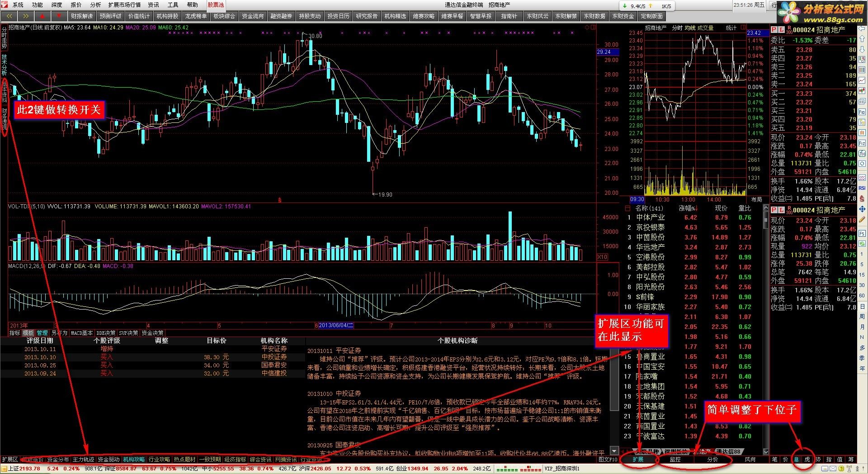Click the red down triangle toolbar icon

[x=58, y=16]
